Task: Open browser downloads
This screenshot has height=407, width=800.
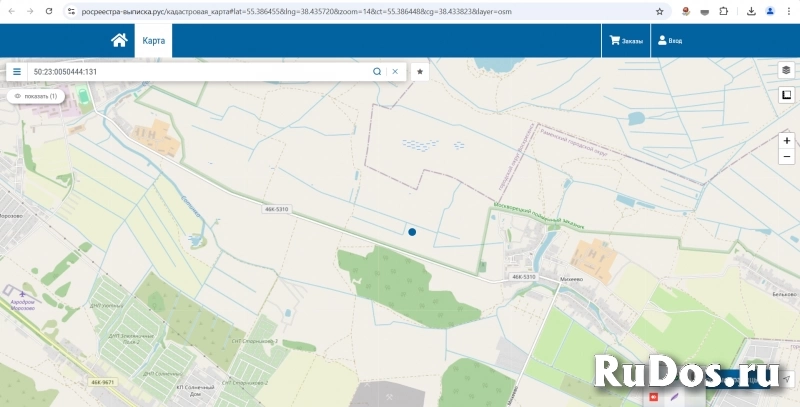Action: [x=751, y=11]
